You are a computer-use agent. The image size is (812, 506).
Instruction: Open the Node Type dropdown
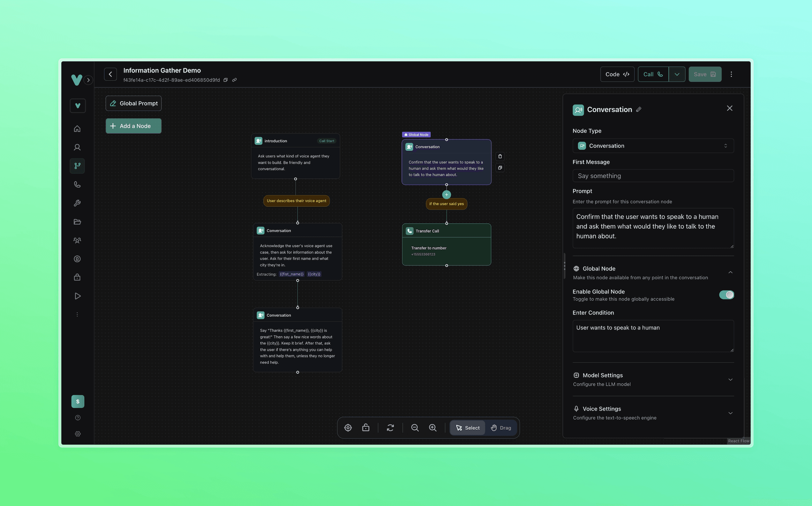click(653, 146)
